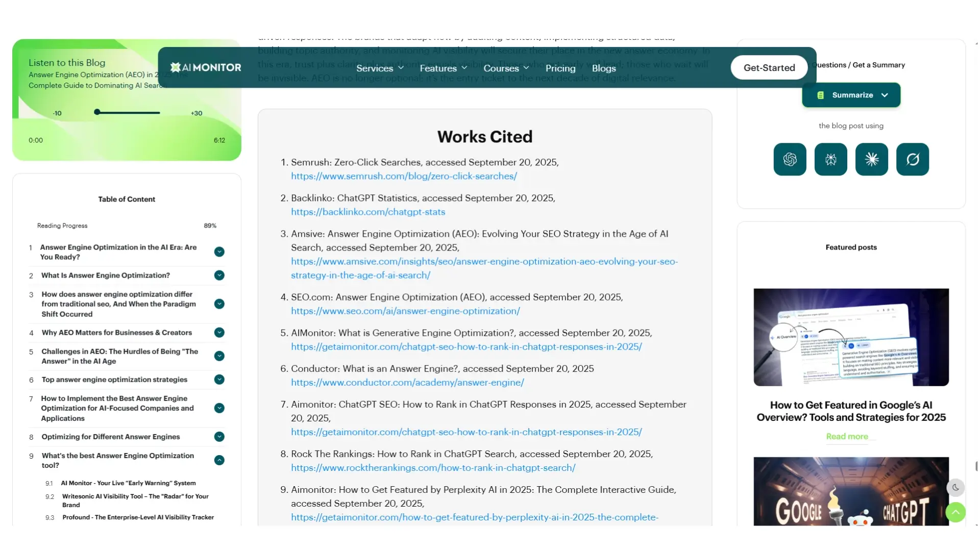Go to Blogs in the navigation bar

(604, 68)
